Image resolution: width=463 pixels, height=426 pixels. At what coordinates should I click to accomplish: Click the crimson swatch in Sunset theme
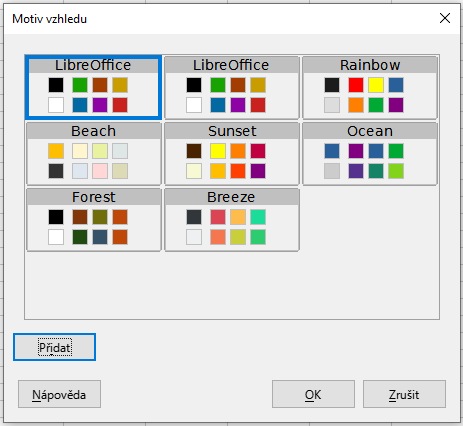(x=258, y=151)
